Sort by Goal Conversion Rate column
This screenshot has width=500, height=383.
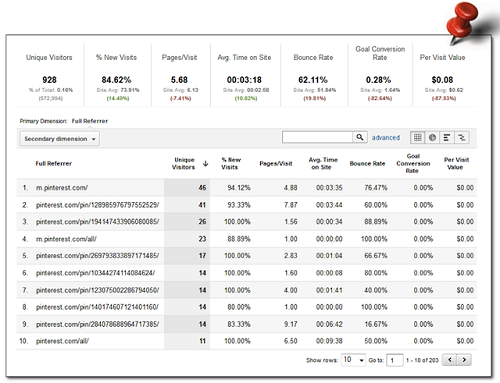coord(413,163)
